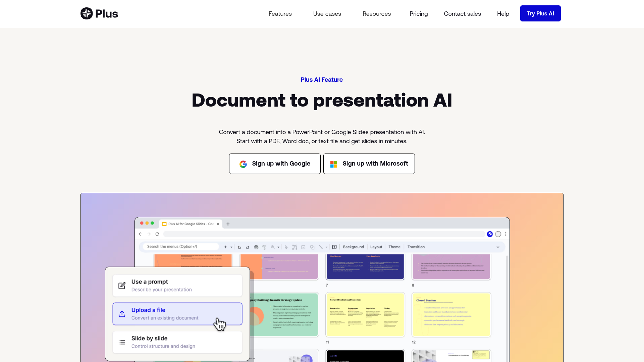Click the Search the menus field
Viewport: 644px width, 362px height.
point(181,247)
